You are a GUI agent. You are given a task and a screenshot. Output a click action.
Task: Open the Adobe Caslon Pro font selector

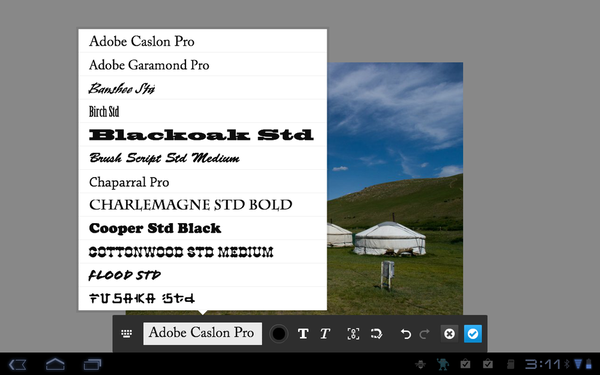[x=202, y=333]
